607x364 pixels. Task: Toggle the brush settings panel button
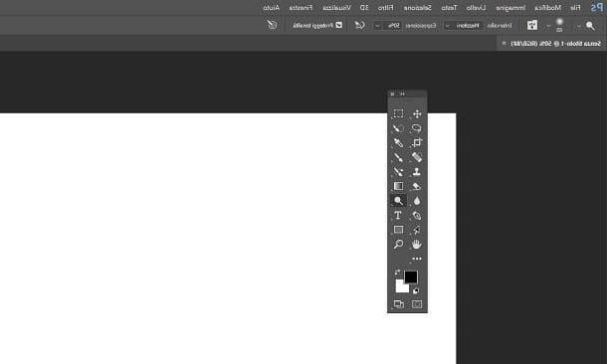(532, 25)
